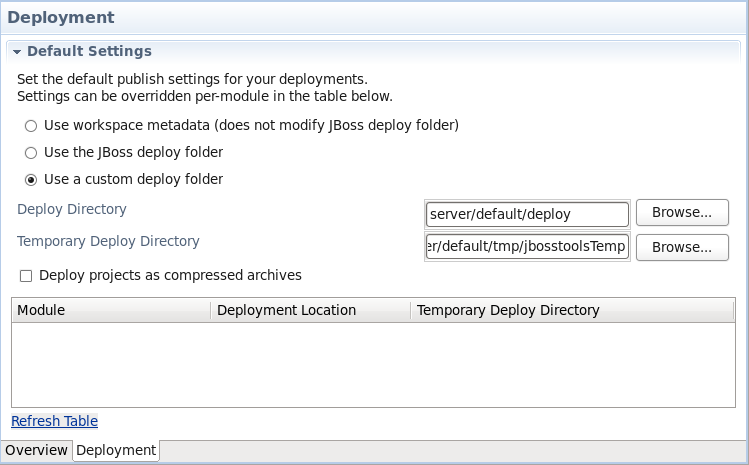Click the Deploy Directory field label
This screenshot has height=465, width=749.
(x=72, y=209)
